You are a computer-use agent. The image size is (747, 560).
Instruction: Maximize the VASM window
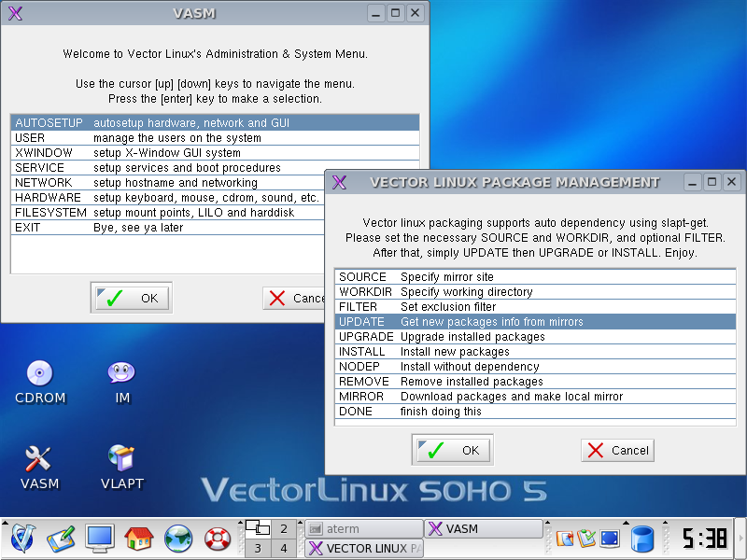pyautogui.click(x=395, y=13)
